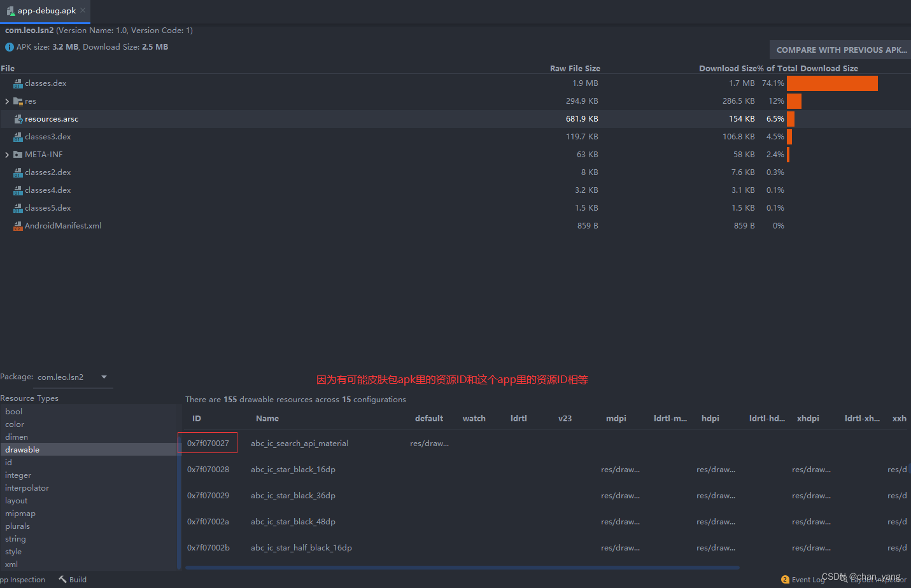The image size is (911, 588).
Task: Click the META-INF folder icon
Action: (x=18, y=155)
